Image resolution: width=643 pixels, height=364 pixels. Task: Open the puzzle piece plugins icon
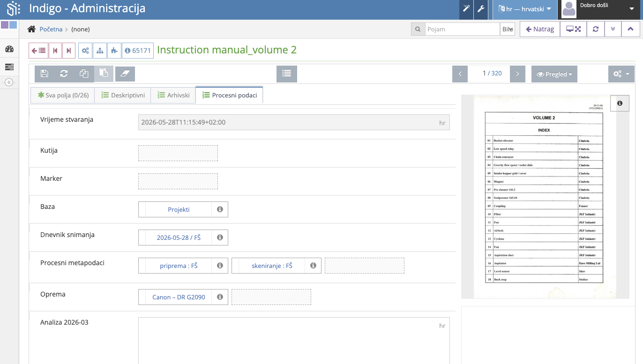(114, 51)
